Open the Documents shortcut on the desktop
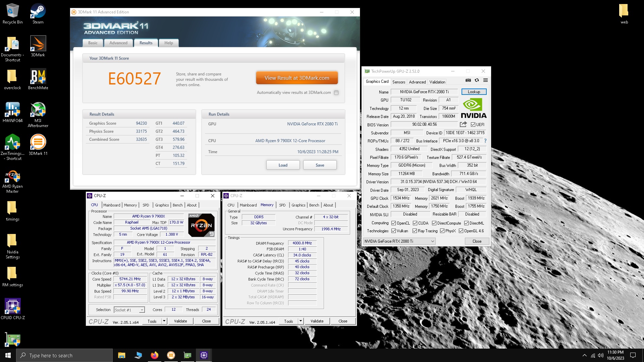Screen dimensions: 644x362 tap(12, 49)
